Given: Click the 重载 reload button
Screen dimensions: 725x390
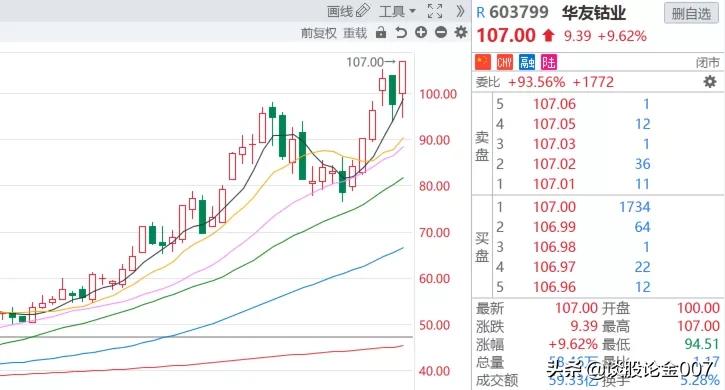Looking at the screenshot, I should tap(355, 33).
